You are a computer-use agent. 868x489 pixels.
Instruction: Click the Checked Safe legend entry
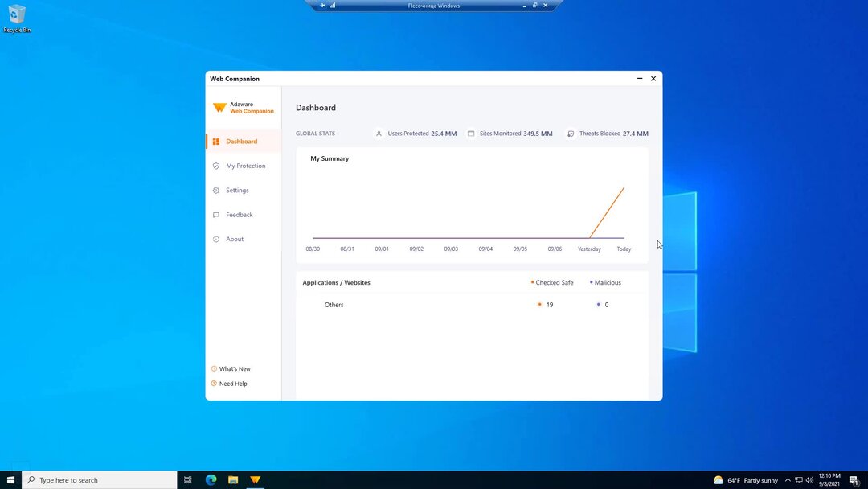pos(552,282)
